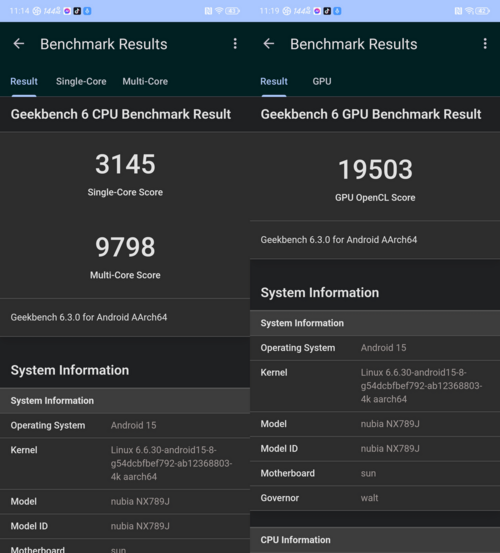The image size is (500, 553).
Task: Tap Linux kernel string on GPU screen
Action: (421, 386)
